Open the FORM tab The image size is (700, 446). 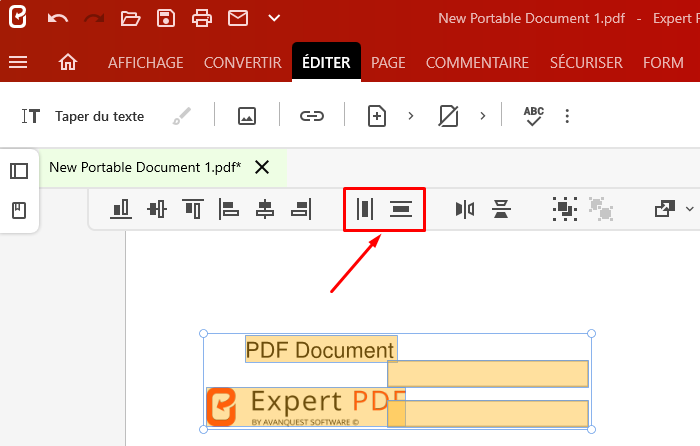click(x=663, y=63)
